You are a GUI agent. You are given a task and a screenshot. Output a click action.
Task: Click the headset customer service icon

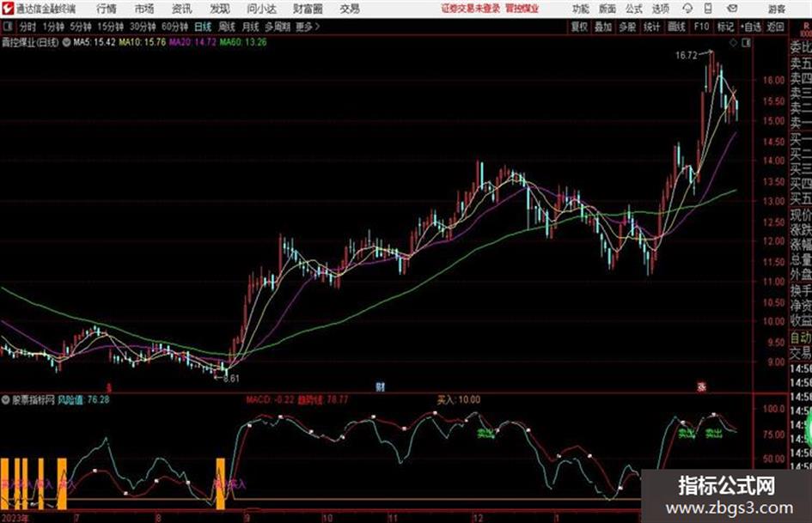687,9
